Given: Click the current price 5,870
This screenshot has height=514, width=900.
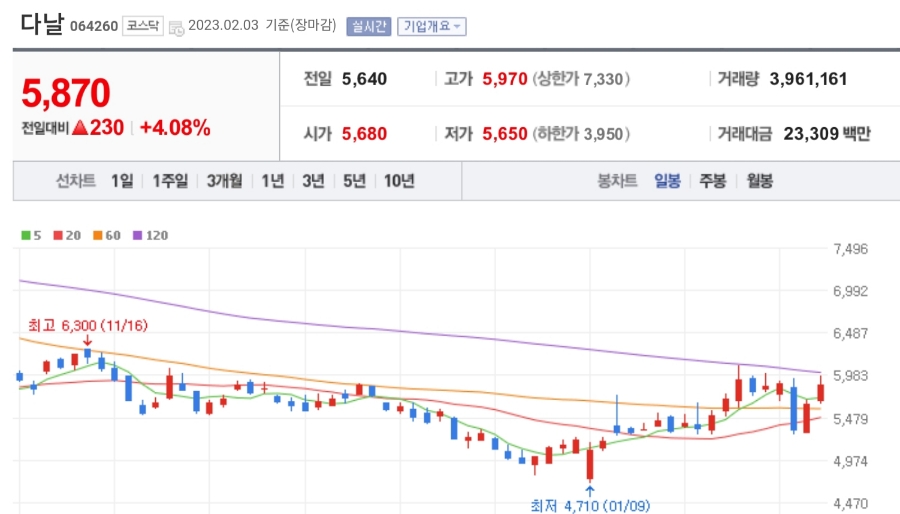Looking at the screenshot, I should [x=66, y=93].
